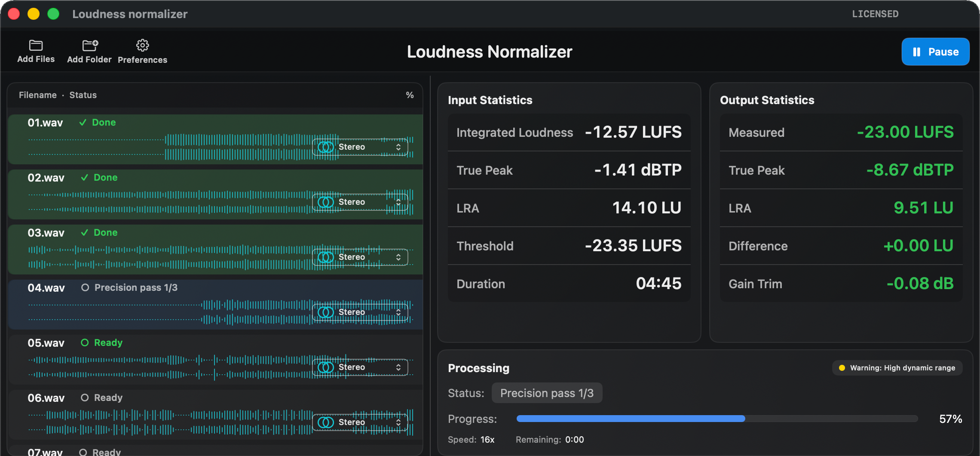This screenshot has height=456, width=980.
Task: Click the Done checkmark on 02.wav
Action: [x=85, y=178]
